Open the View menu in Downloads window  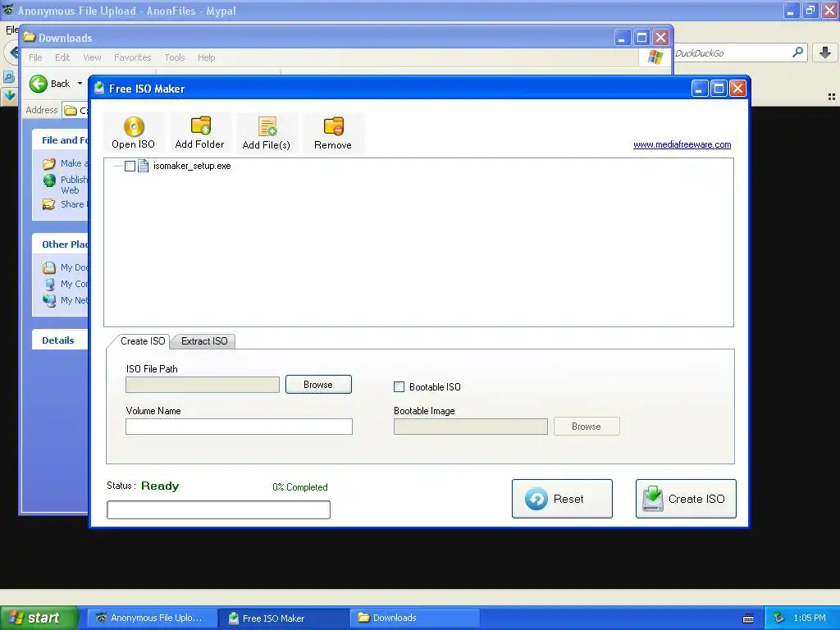click(x=92, y=57)
